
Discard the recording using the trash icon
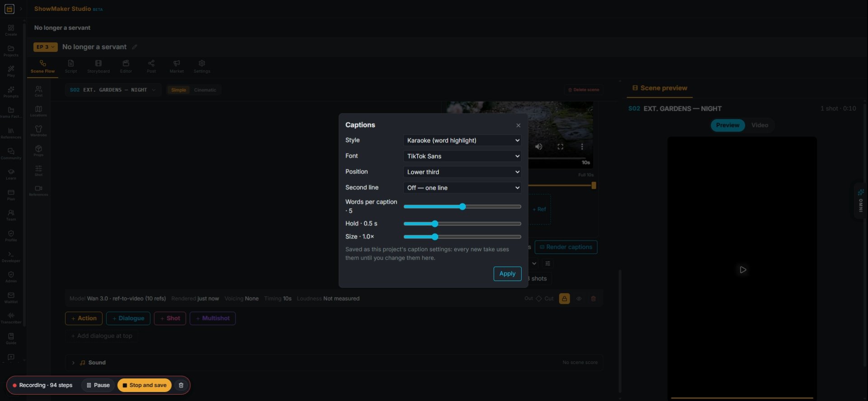point(181,385)
